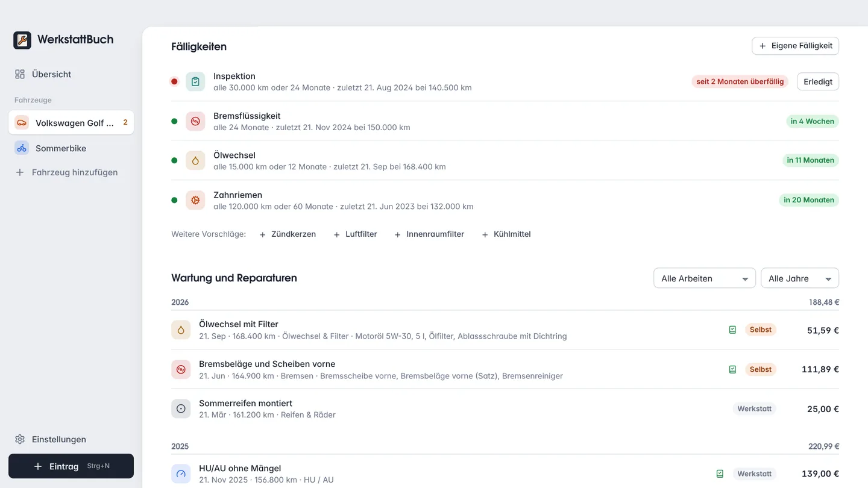
Task: Click the red overdue dot beside Inspektion
Action: tap(174, 81)
